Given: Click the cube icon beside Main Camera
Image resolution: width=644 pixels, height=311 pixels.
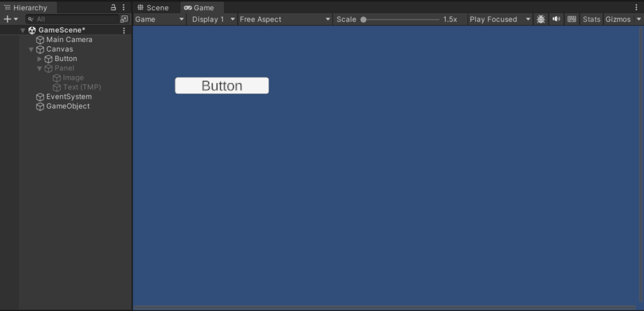Looking at the screenshot, I should click(x=40, y=40).
